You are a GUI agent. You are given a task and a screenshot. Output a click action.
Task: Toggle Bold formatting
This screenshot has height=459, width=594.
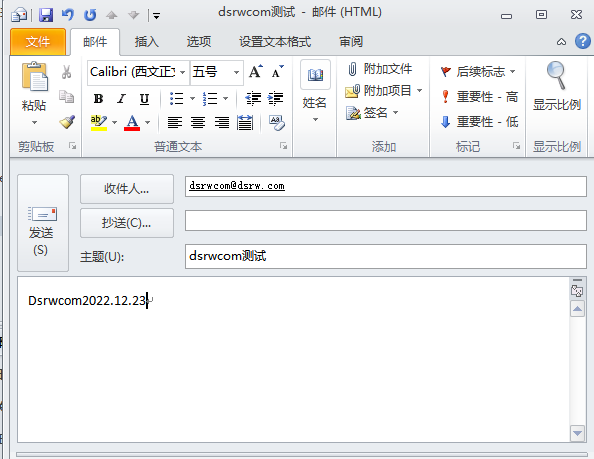(x=98, y=99)
